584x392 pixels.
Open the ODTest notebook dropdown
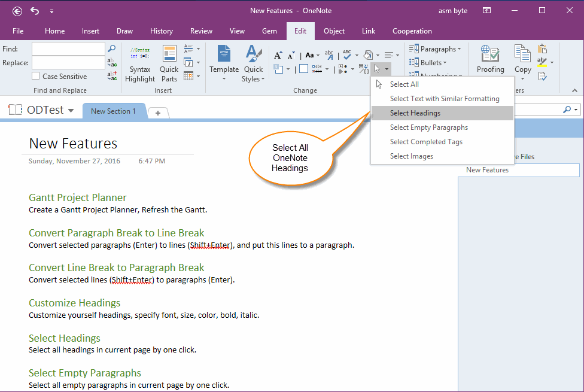[x=71, y=110]
